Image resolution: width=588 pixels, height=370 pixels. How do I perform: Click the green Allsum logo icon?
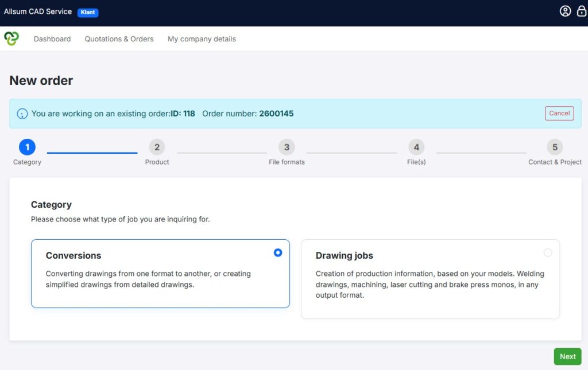[11, 38]
